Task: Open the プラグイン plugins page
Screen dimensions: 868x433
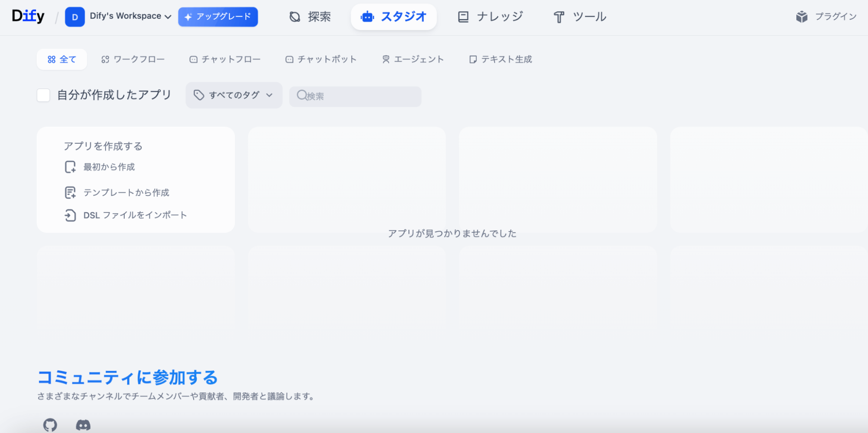Action: tap(826, 17)
